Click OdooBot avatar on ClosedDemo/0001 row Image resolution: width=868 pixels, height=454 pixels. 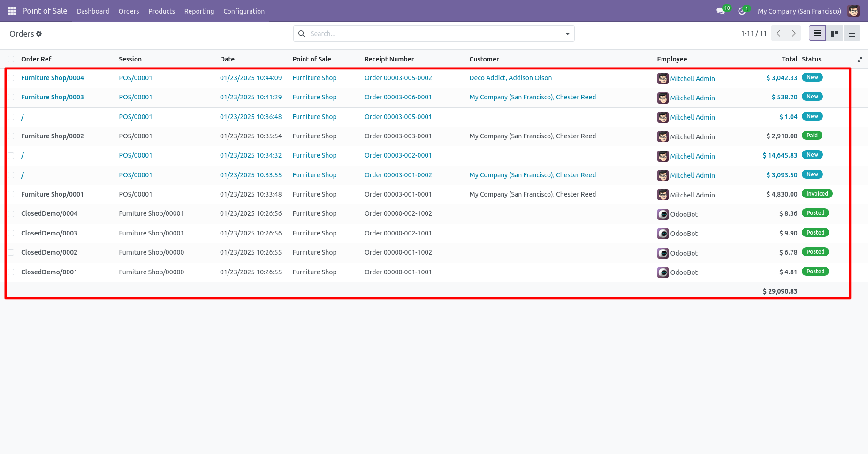(x=662, y=272)
